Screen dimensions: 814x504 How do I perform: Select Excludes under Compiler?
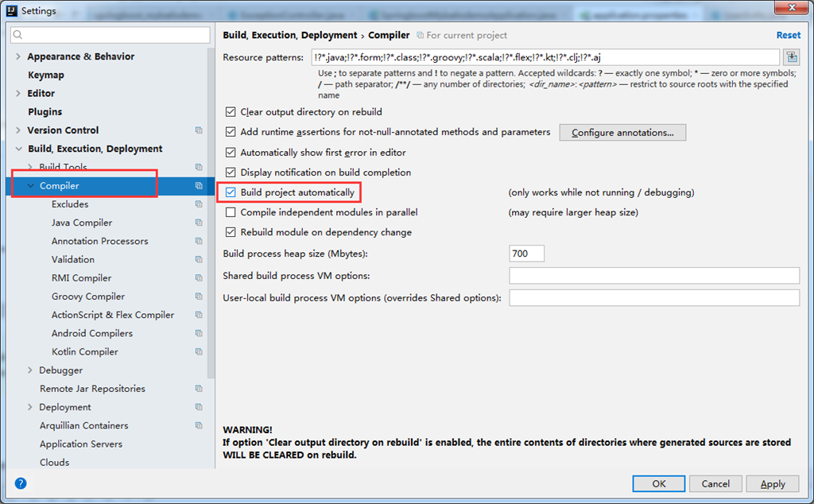(x=70, y=204)
